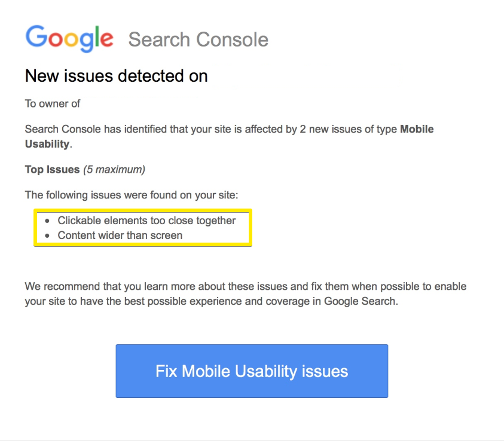This screenshot has width=504, height=441.
Task: Click the 'To owner of' line
Action: pos(53,104)
